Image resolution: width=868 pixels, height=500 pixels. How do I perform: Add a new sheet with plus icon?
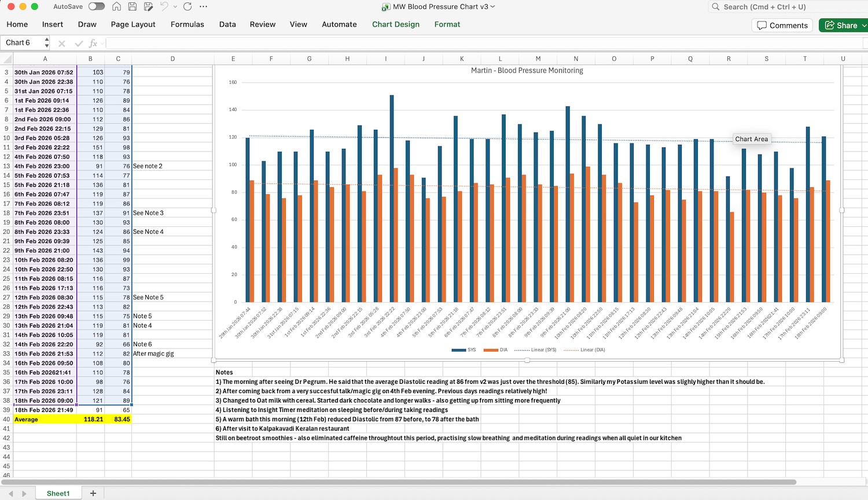tap(93, 493)
